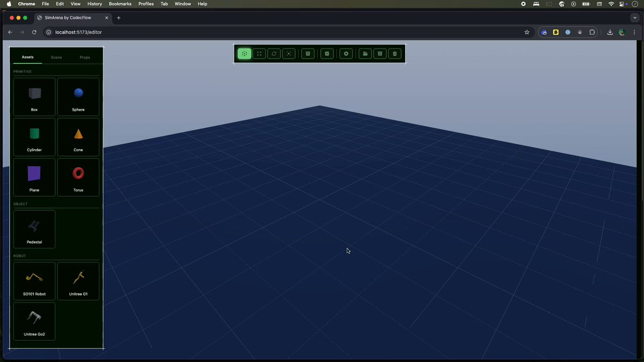Open the Bookmarks menu

[x=120, y=4]
